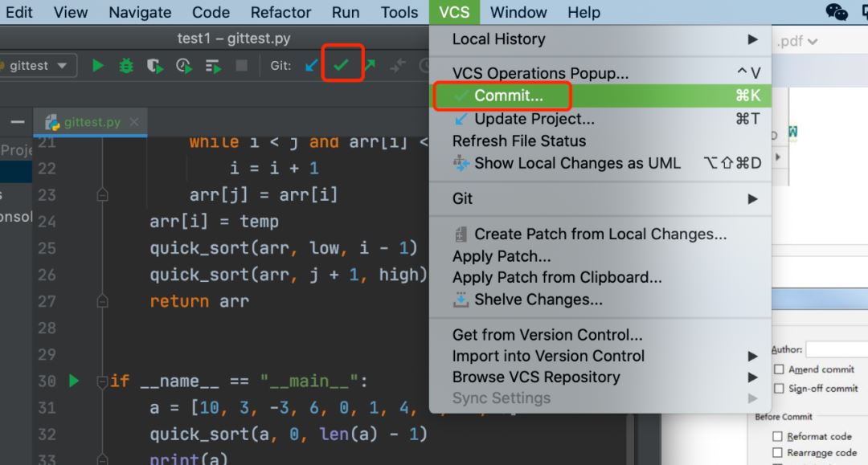This screenshot has width=868, height=465.
Task: Open the View menu
Action: 70,12
